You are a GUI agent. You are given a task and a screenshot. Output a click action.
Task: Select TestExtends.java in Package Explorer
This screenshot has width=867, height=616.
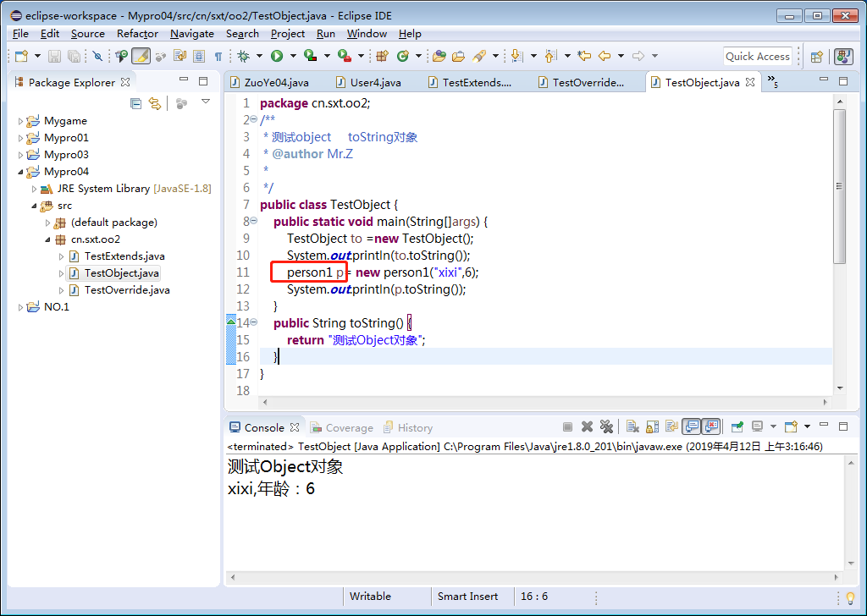(x=124, y=256)
